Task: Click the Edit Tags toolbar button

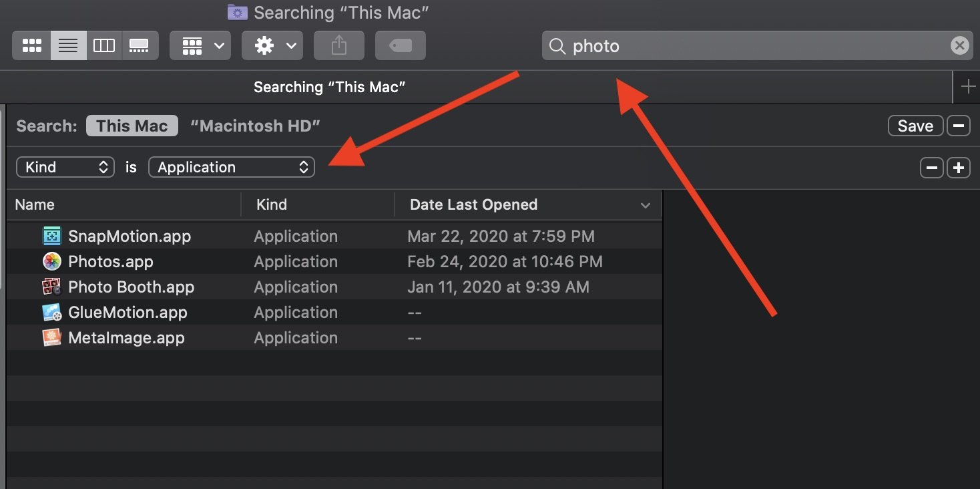Action: point(401,46)
